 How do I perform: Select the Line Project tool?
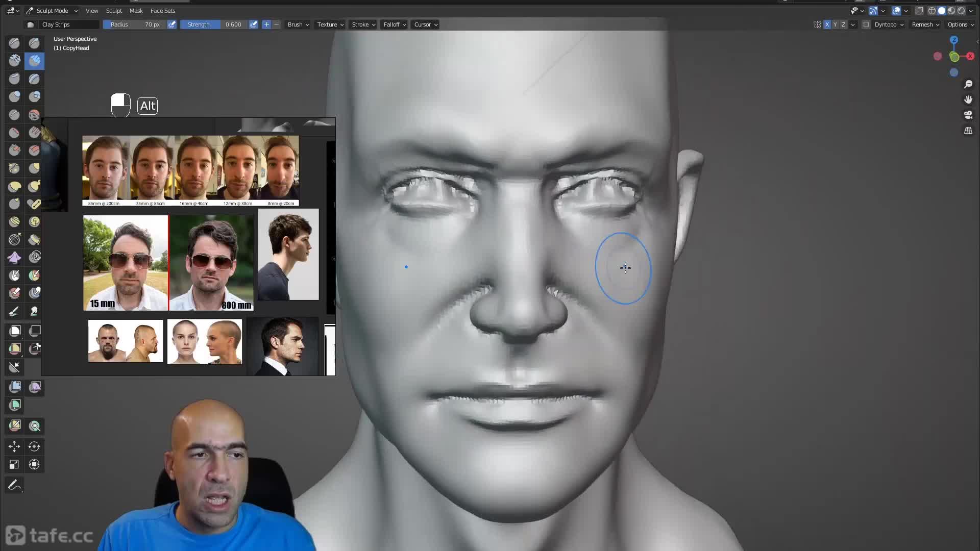(x=14, y=367)
